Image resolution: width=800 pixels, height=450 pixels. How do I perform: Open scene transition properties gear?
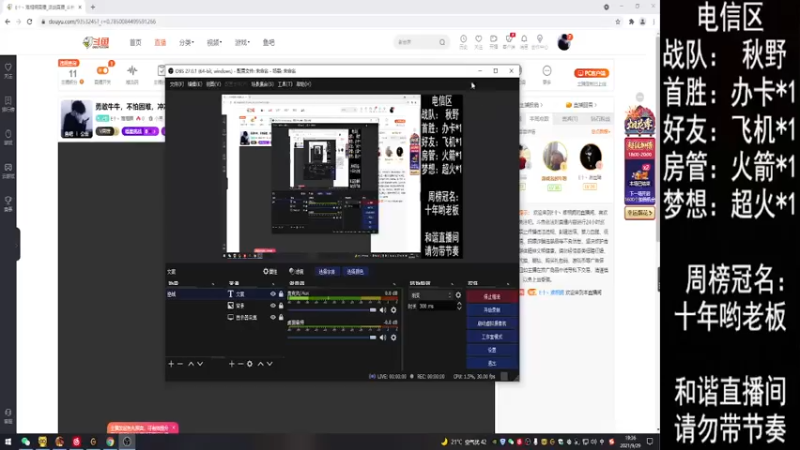(458, 295)
